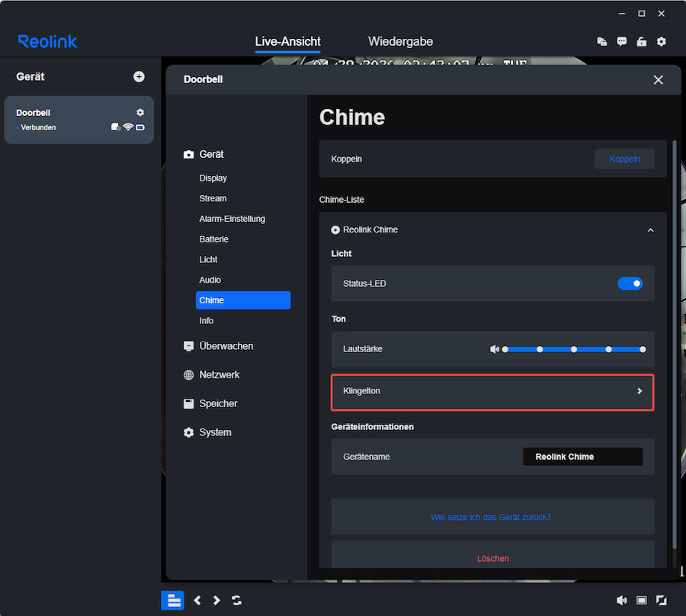This screenshot has height=616, width=686.
Task: Click the unlock padlock icon in the top bar
Action: point(641,42)
